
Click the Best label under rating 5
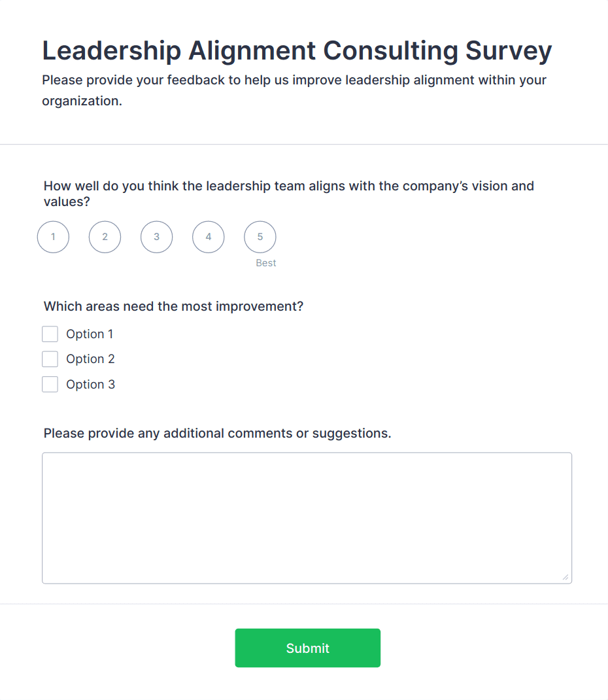[265, 262]
